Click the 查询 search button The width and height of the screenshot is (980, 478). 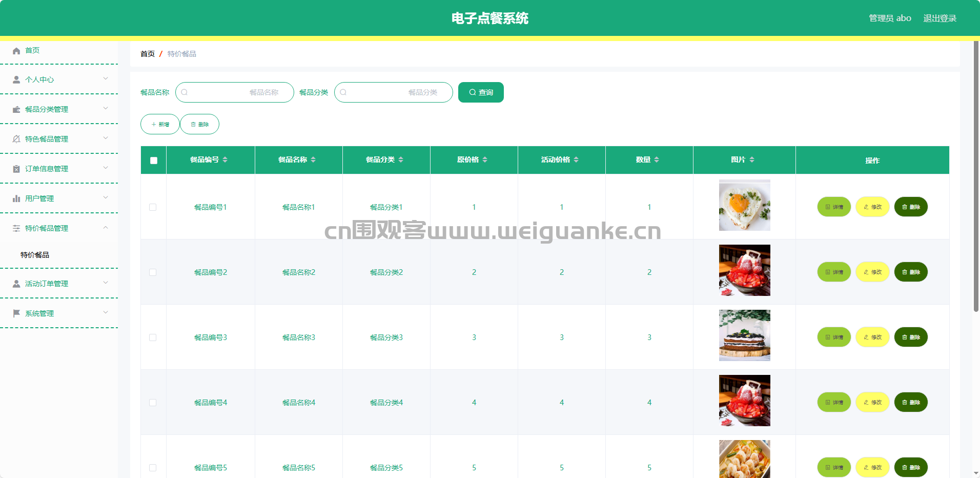click(x=481, y=92)
